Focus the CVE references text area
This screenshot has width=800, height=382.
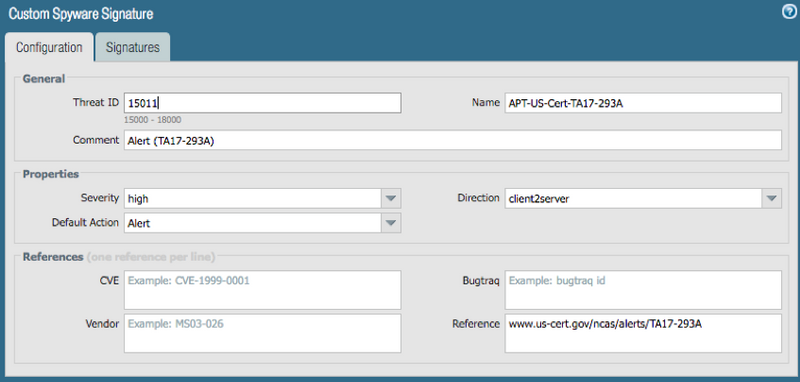coord(262,290)
